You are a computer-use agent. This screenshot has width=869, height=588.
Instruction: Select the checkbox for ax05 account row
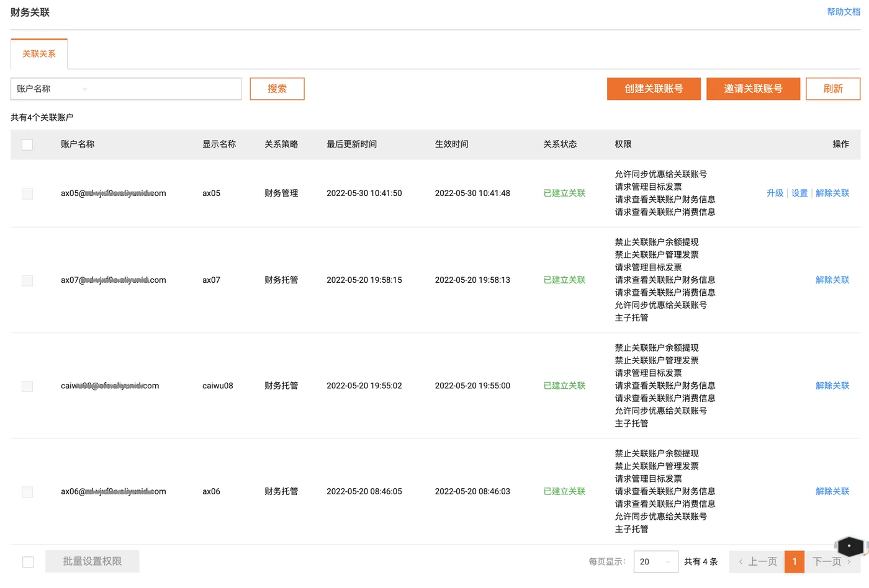click(27, 194)
